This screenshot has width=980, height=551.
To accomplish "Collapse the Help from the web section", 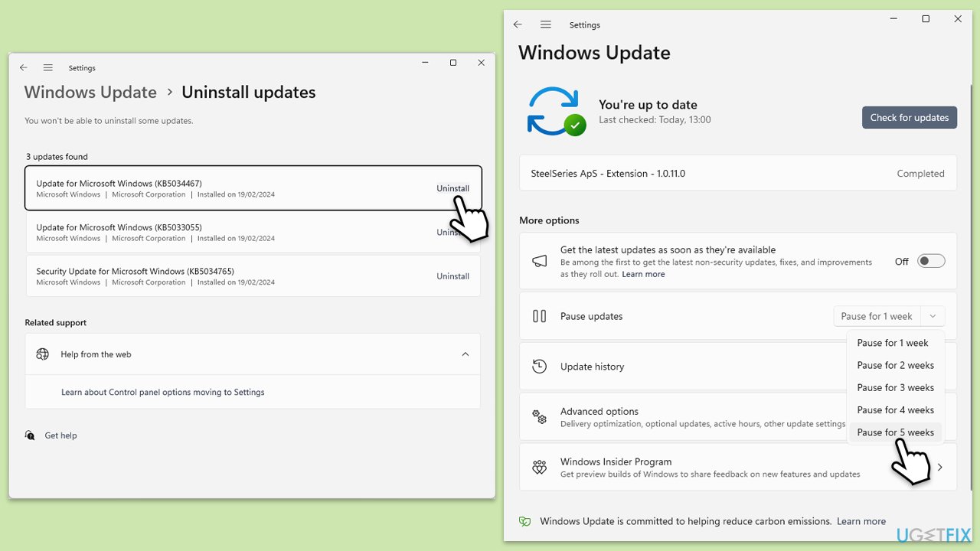I will pyautogui.click(x=465, y=354).
